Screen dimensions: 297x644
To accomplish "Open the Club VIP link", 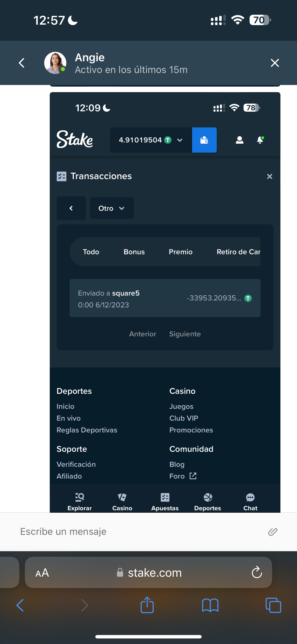I will [x=184, y=418].
